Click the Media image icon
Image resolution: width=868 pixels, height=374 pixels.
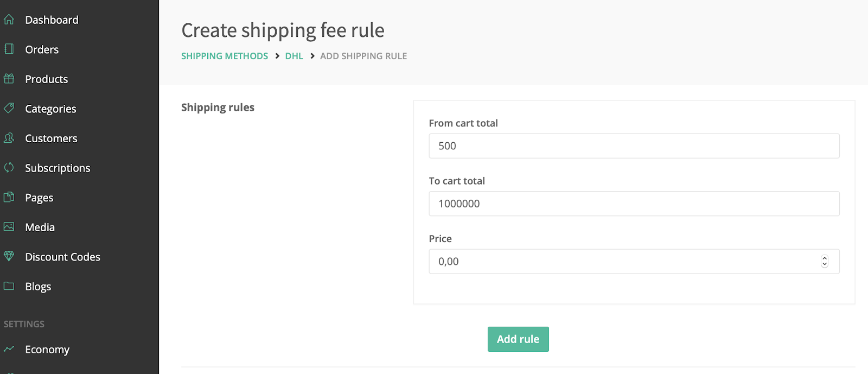pyautogui.click(x=9, y=226)
